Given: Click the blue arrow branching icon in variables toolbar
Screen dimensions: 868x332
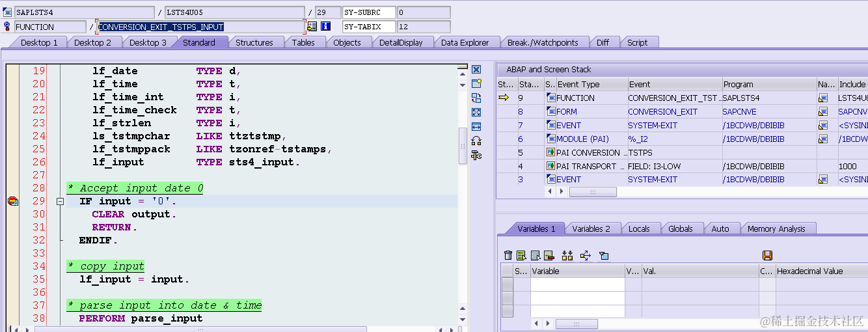Looking at the screenshot, I should (585, 256).
